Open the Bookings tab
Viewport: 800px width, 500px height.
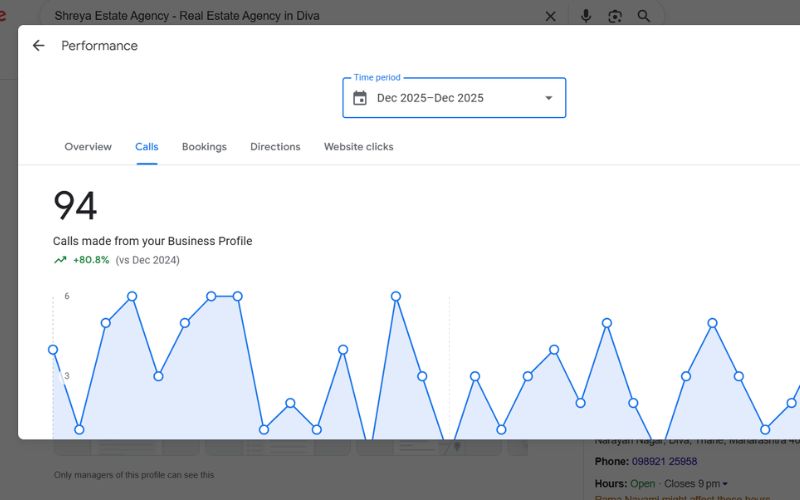[x=204, y=147]
